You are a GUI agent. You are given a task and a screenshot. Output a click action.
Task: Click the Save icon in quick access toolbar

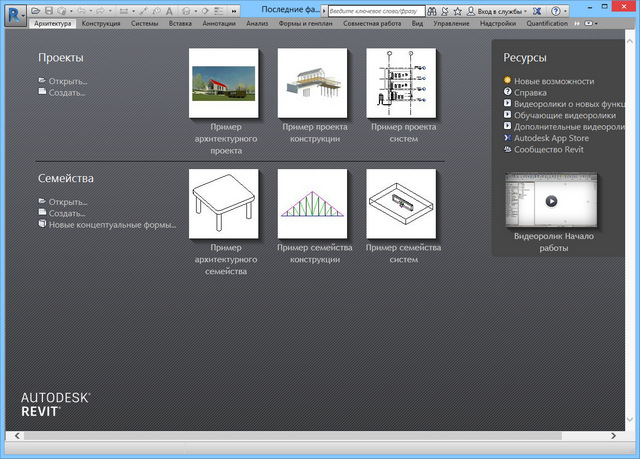49,9
